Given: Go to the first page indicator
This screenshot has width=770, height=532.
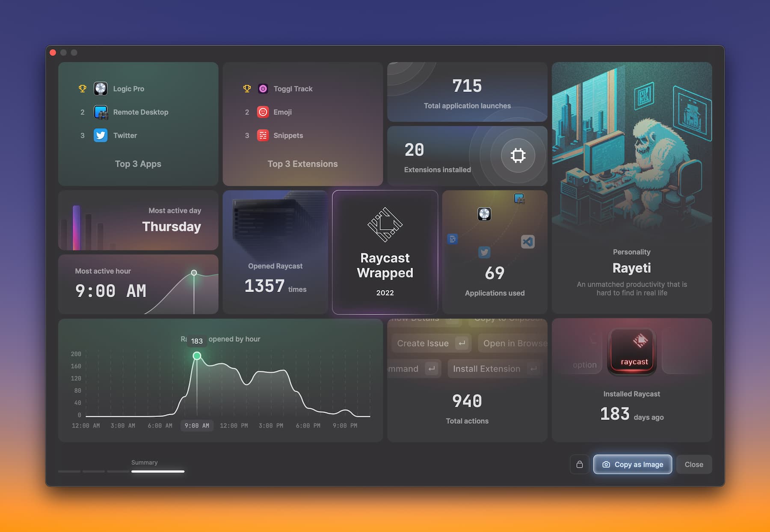Looking at the screenshot, I should click(x=69, y=471).
